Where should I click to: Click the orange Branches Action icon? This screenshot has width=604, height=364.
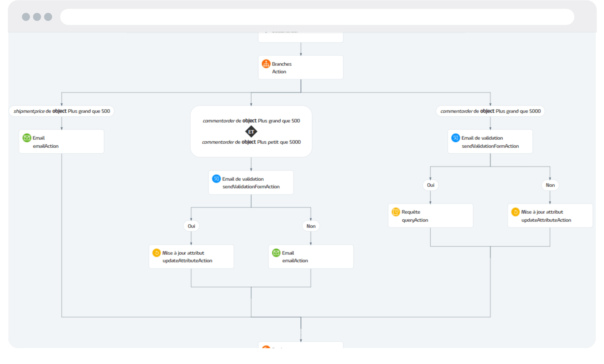(x=266, y=64)
